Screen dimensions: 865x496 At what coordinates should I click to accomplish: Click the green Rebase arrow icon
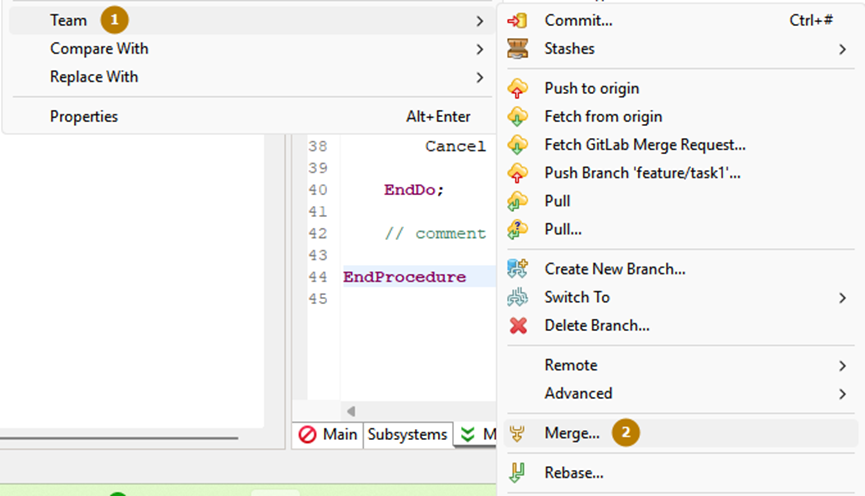517,473
